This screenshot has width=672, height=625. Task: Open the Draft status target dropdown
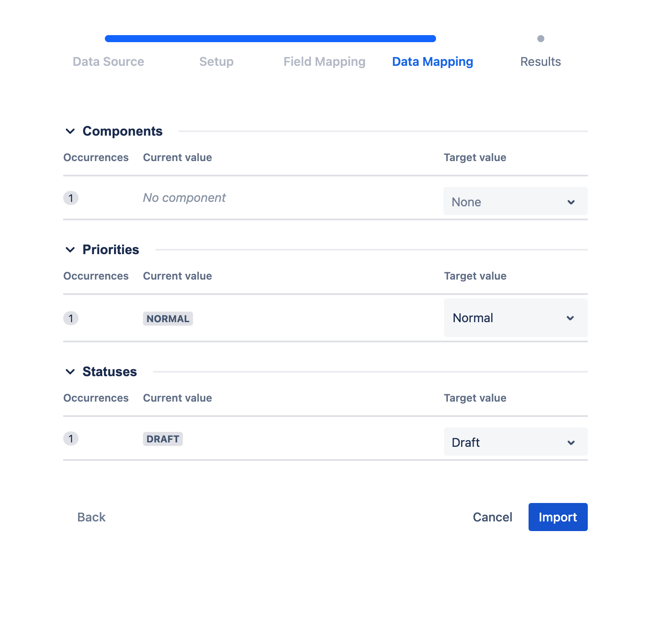click(x=515, y=442)
